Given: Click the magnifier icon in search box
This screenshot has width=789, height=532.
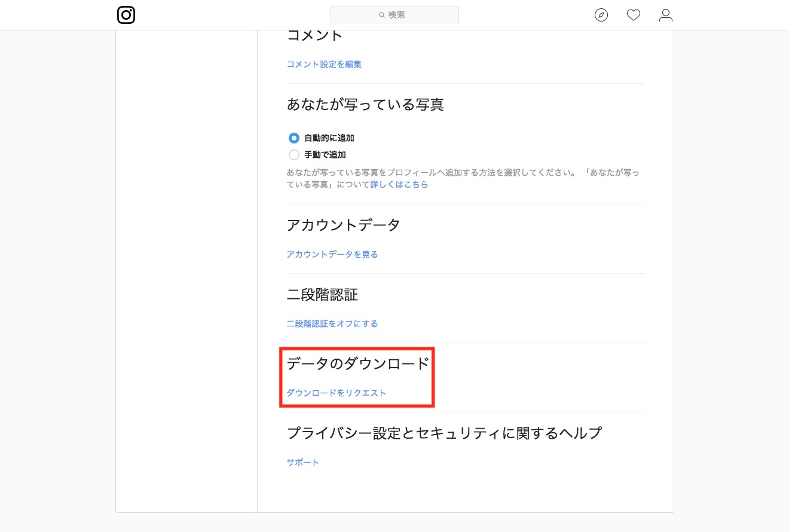Looking at the screenshot, I should point(382,15).
